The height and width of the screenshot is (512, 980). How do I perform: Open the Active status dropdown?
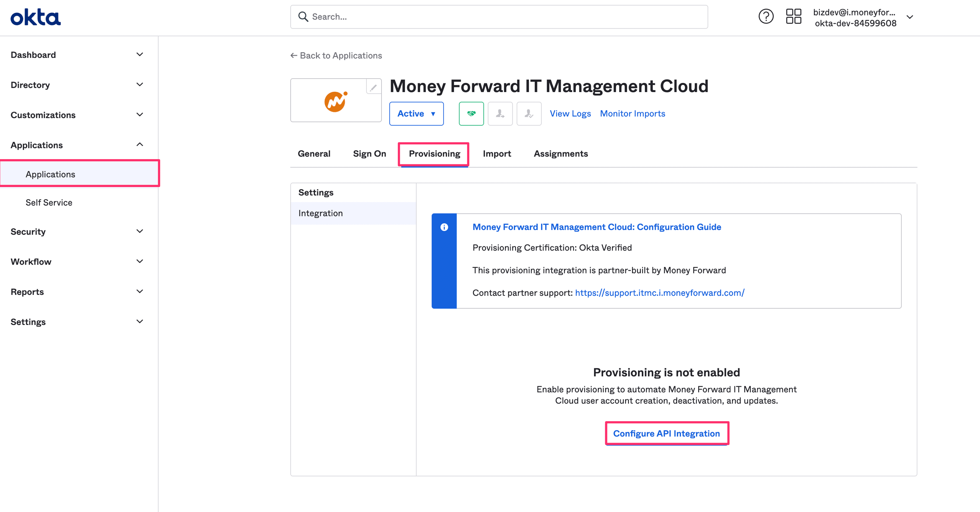[x=416, y=114]
